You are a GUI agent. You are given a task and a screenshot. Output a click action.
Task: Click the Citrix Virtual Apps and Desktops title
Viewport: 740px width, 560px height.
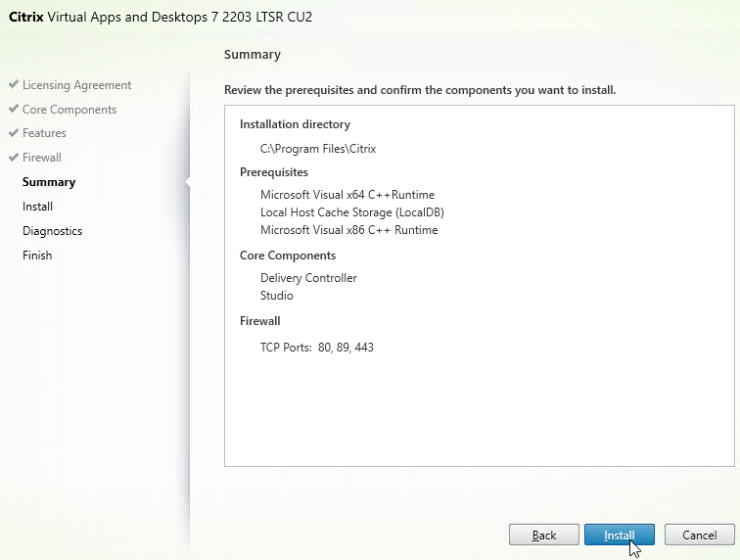point(161,17)
